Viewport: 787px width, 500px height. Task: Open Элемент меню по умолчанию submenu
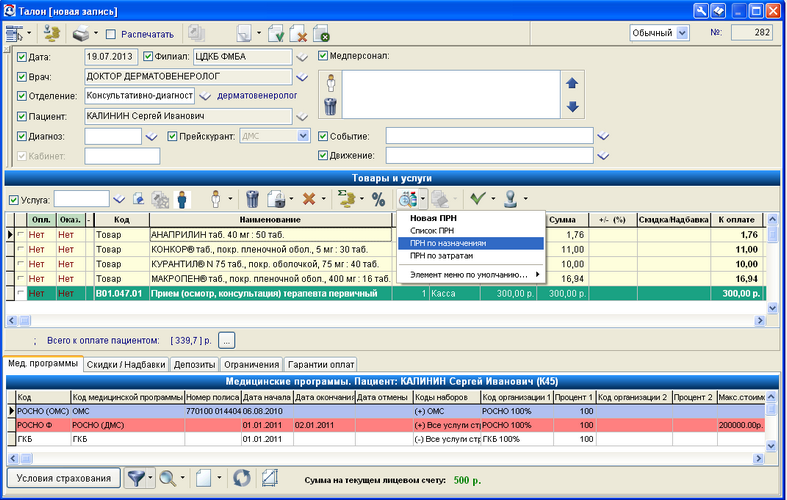tap(471, 275)
